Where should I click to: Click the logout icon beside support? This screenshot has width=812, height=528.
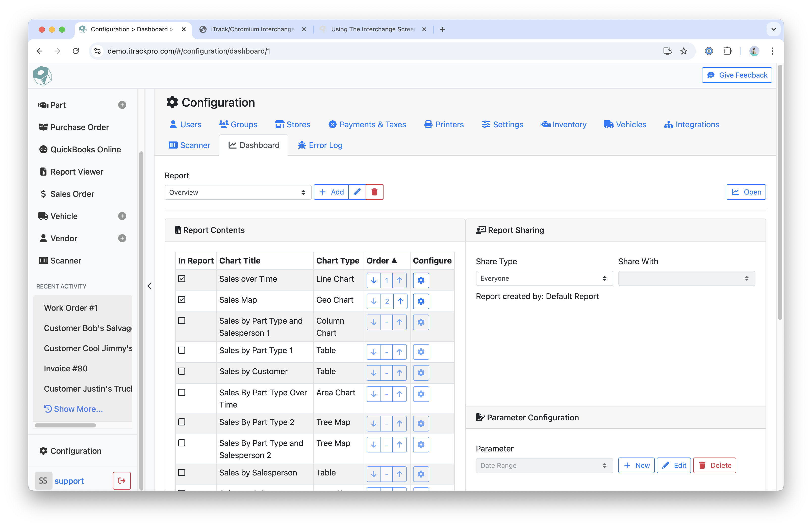[x=121, y=481]
